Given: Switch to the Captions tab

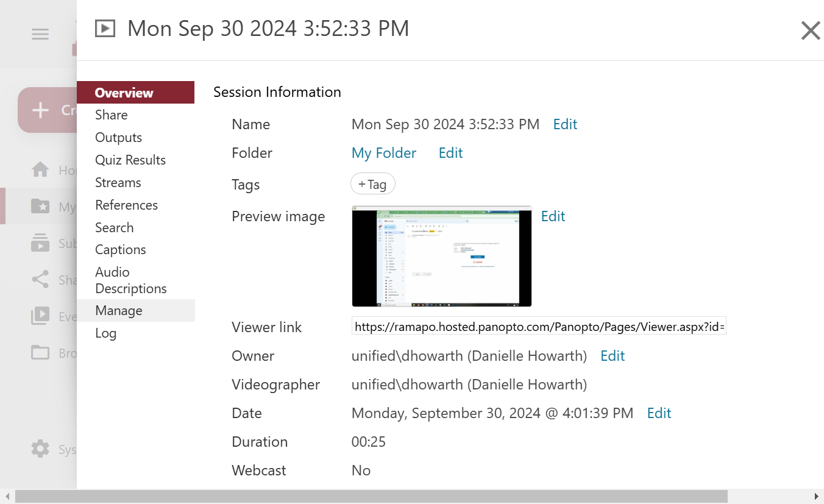Looking at the screenshot, I should tap(120, 250).
